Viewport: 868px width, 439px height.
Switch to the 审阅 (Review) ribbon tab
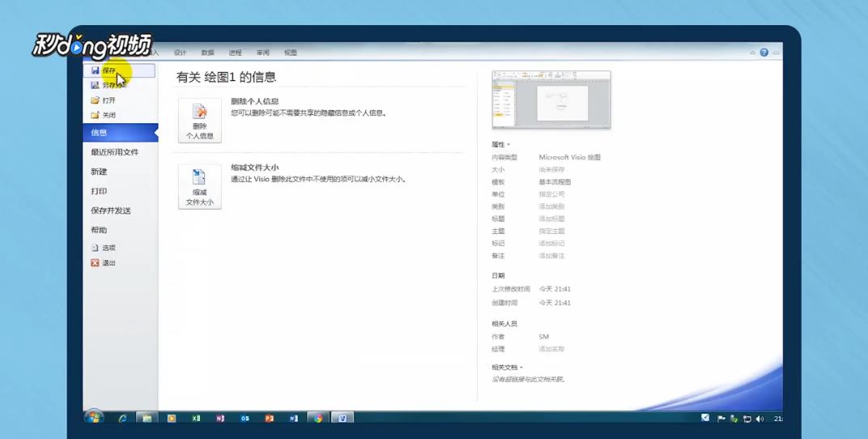[x=263, y=53]
